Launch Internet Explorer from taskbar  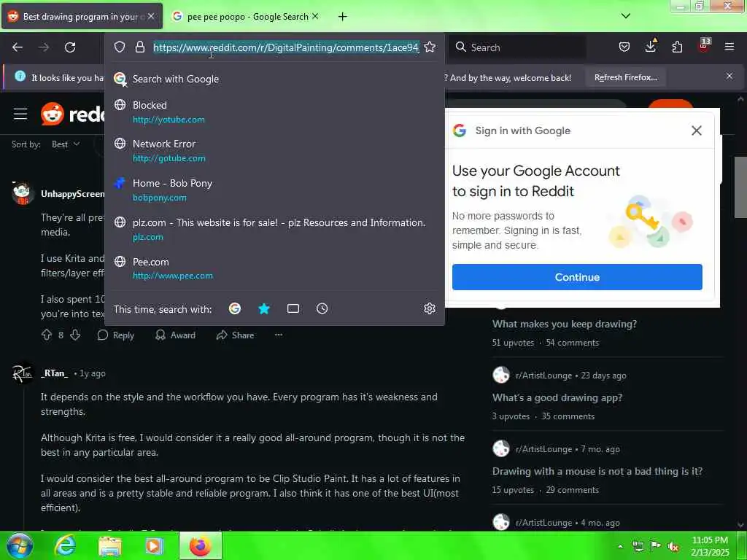[65, 545]
